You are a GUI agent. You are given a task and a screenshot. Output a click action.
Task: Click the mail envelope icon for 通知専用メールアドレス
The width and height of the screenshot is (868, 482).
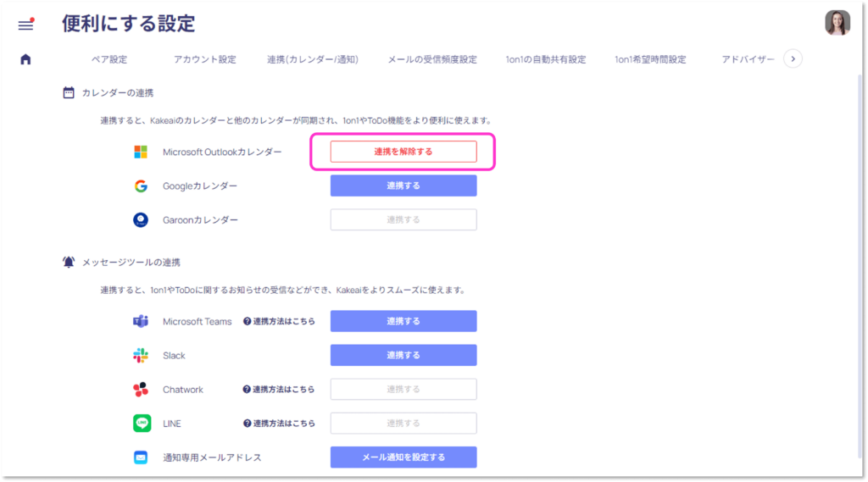[x=141, y=457]
